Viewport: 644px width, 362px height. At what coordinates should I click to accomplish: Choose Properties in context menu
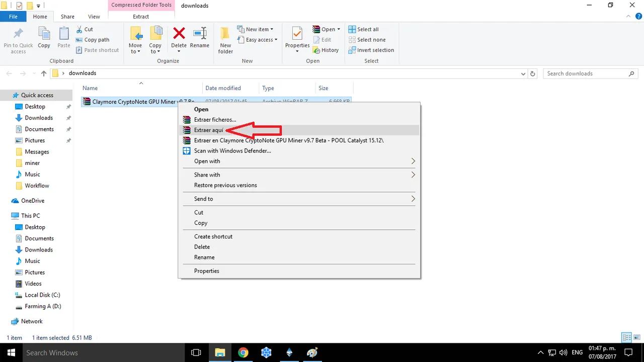299,271
